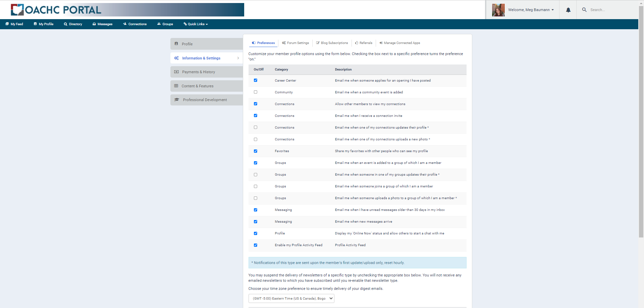The image size is (644, 308).
Task: Click the notifications bell icon
Action: (x=568, y=10)
